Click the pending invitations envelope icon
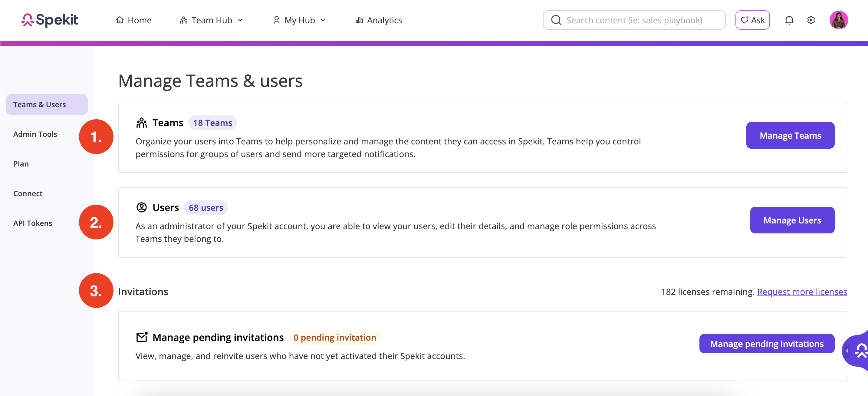The width and height of the screenshot is (868, 396). tap(142, 337)
